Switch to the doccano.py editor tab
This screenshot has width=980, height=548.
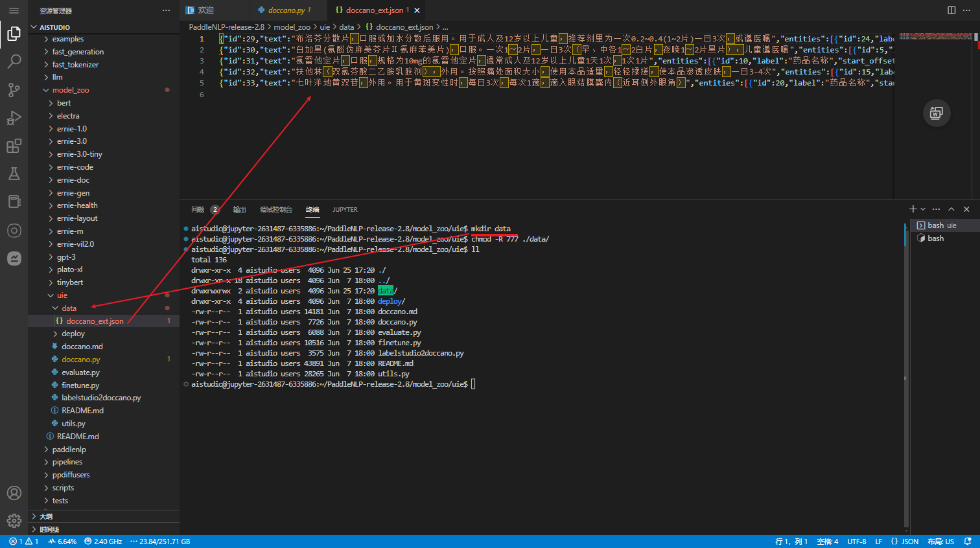(x=289, y=10)
